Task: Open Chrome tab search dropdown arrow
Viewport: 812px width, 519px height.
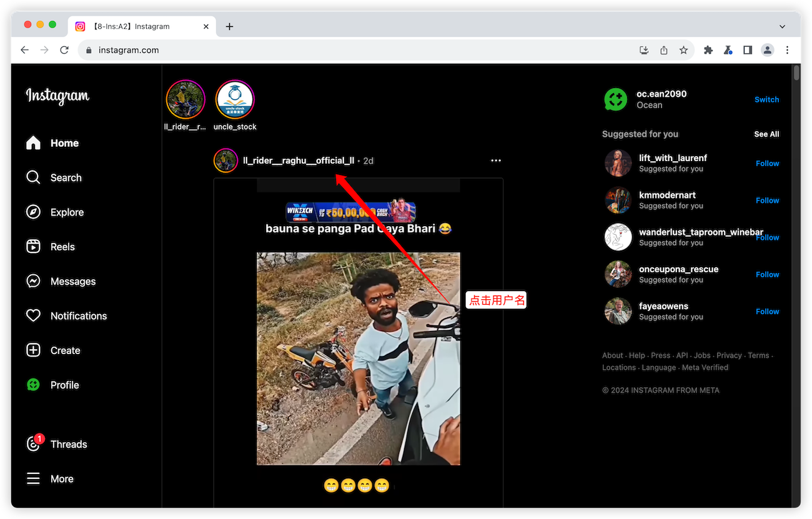Action: pos(782,26)
